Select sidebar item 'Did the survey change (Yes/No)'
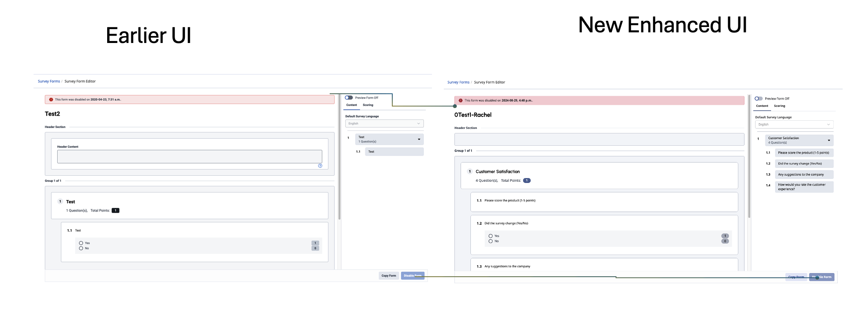The image size is (868, 316). pos(804,164)
